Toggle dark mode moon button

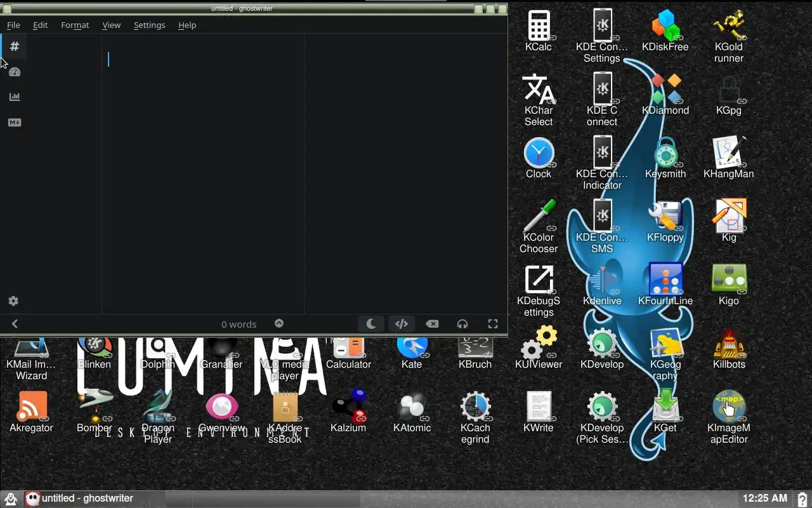371,324
